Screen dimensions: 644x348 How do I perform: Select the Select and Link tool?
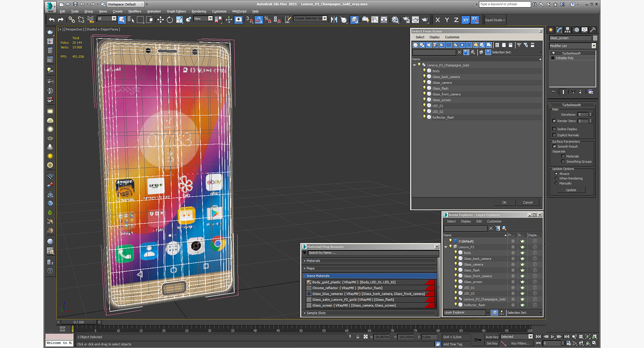click(x=71, y=20)
